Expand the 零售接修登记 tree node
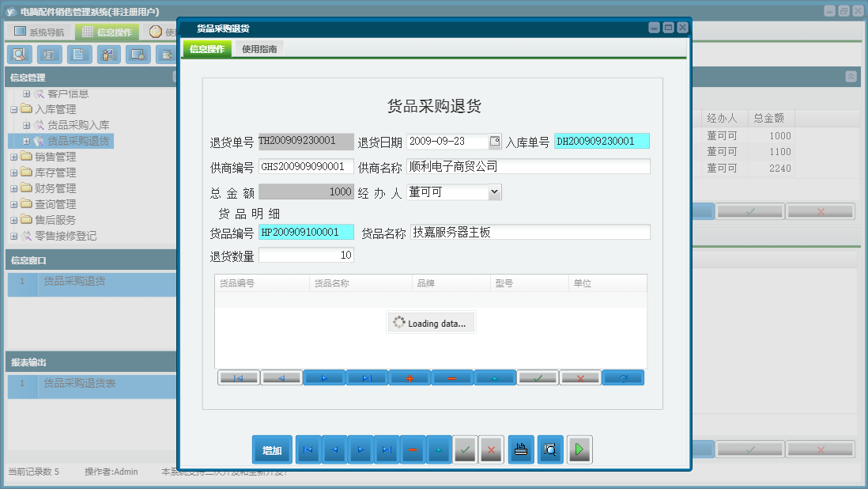The width and height of the screenshot is (868, 489). 14,236
